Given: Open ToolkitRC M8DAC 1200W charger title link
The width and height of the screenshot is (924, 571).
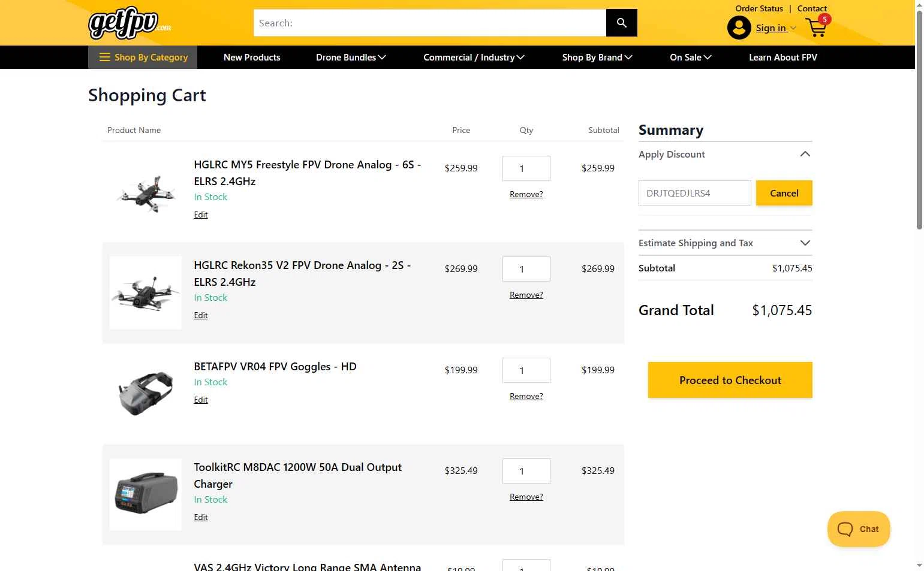Looking at the screenshot, I should point(297,475).
